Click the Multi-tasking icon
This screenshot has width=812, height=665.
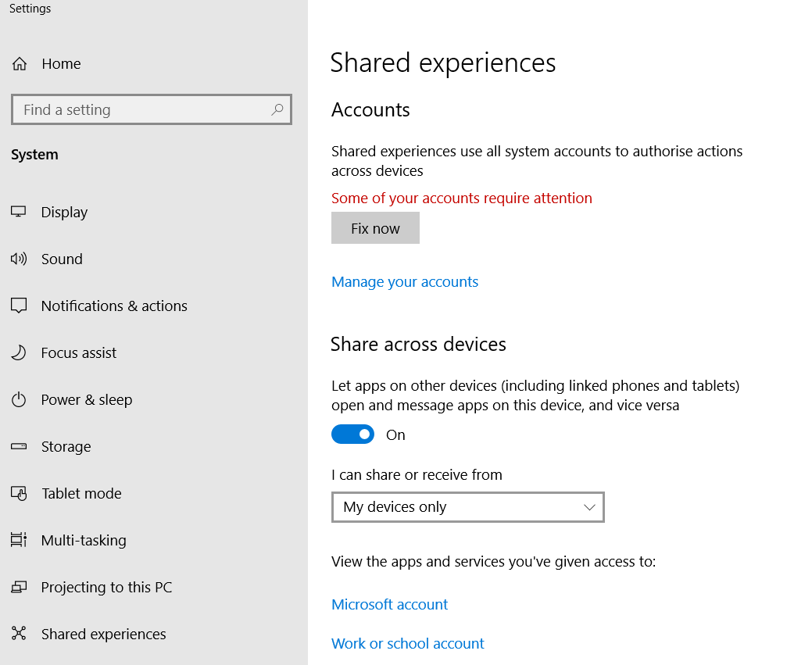[x=19, y=540]
